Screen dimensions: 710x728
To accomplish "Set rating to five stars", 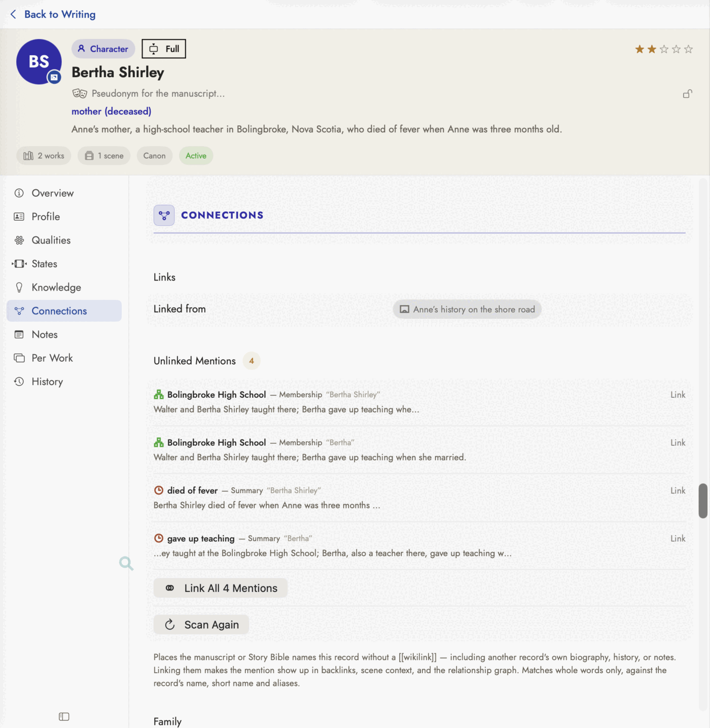I will (688, 49).
